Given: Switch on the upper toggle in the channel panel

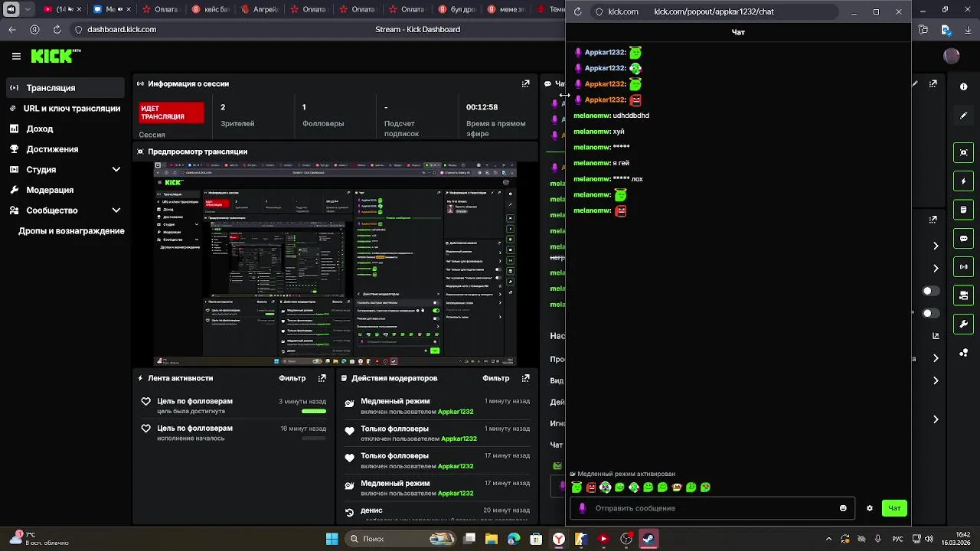Looking at the screenshot, I should pos(930,291).
